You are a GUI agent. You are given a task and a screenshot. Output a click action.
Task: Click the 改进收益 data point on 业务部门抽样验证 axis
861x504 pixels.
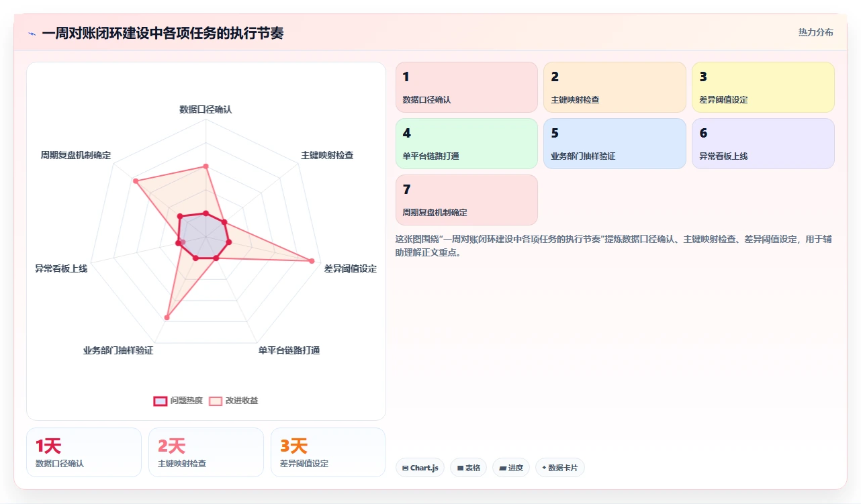point(167,317)
